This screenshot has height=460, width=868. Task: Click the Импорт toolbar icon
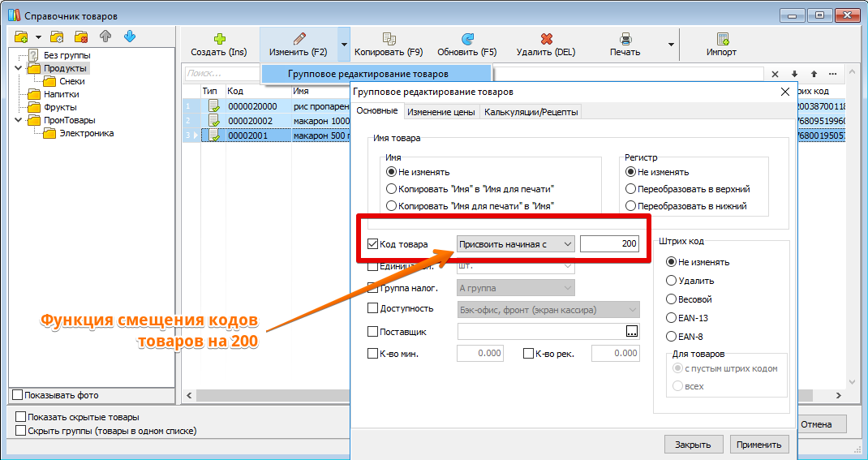point(722,39)
